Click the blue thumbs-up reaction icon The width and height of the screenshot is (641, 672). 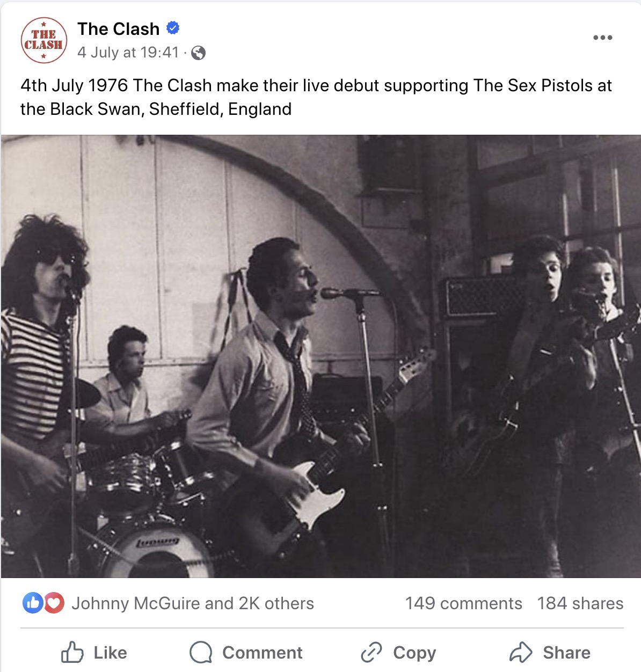[32, 603]
